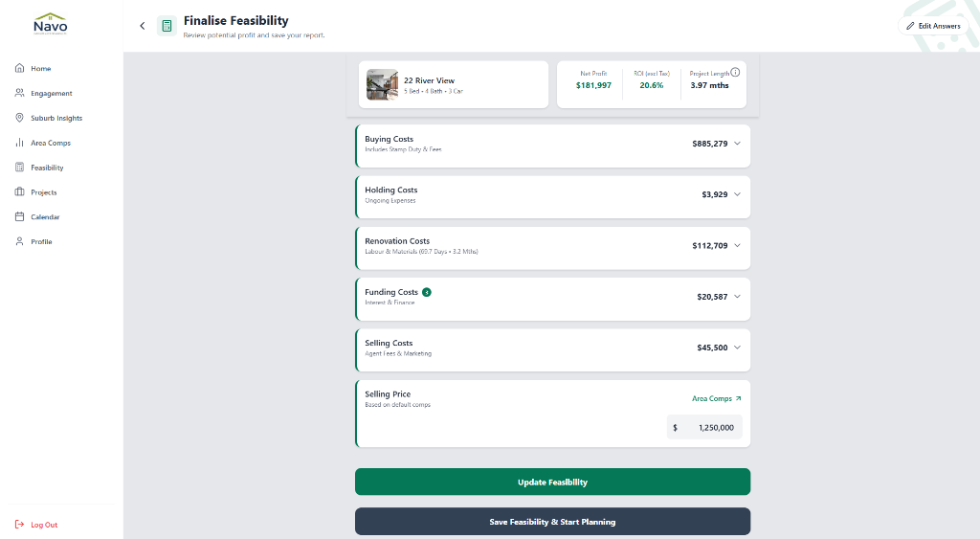This screenshot has height=539, width=980.
Task: Click the Funding Costs green badge
Action: coord(427,292)
